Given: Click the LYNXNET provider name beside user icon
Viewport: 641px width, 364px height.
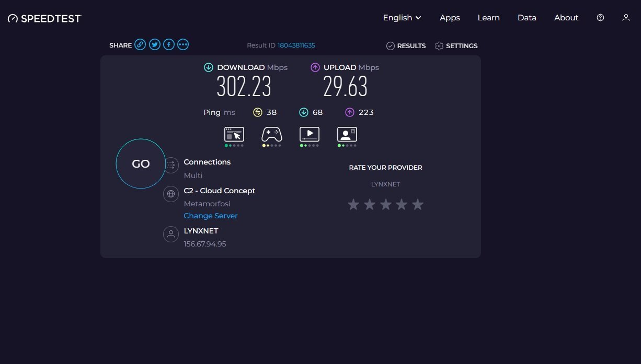Looking at the screenshot, I should [201, 231].
